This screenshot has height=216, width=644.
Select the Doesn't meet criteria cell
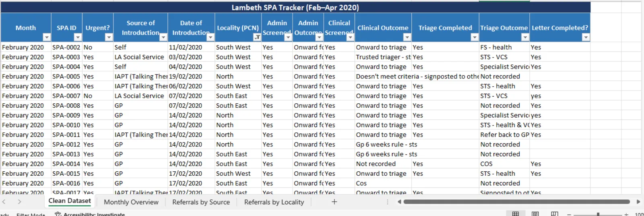point(383,76)
